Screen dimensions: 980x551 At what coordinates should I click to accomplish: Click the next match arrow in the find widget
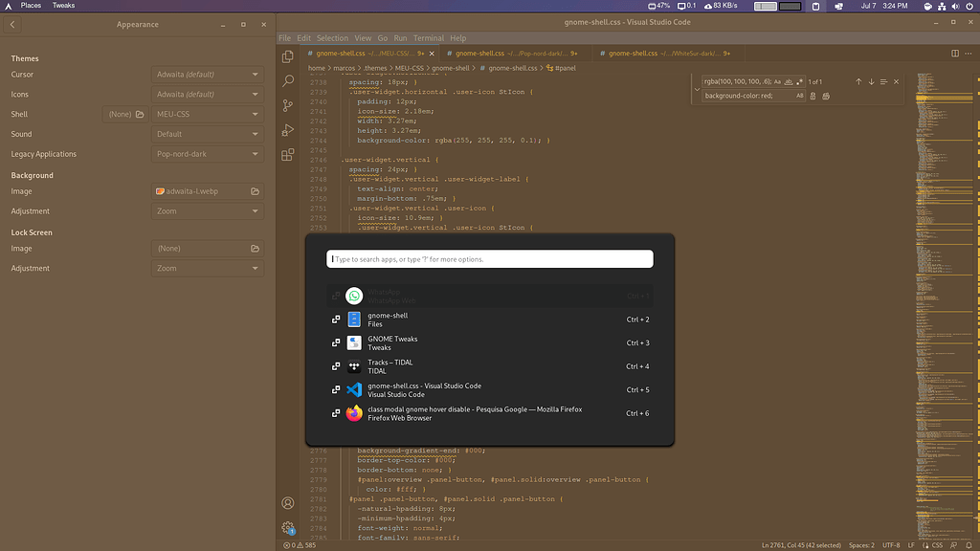click(871, 81)
